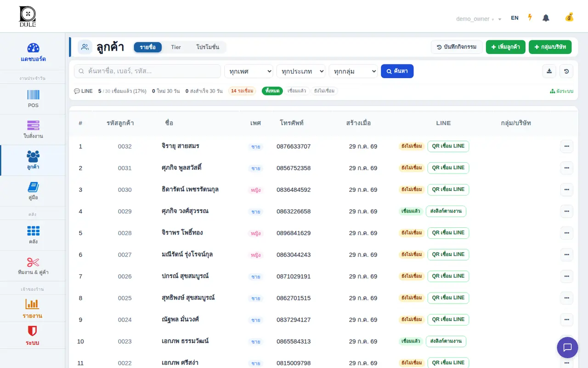Click the DULE logo
This screenshot has width=588, height=368.
pos(28,17)
